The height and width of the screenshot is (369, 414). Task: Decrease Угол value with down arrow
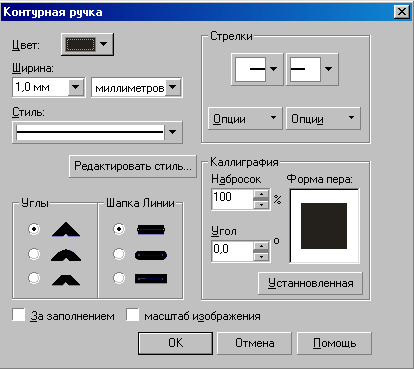click(261, 256)
